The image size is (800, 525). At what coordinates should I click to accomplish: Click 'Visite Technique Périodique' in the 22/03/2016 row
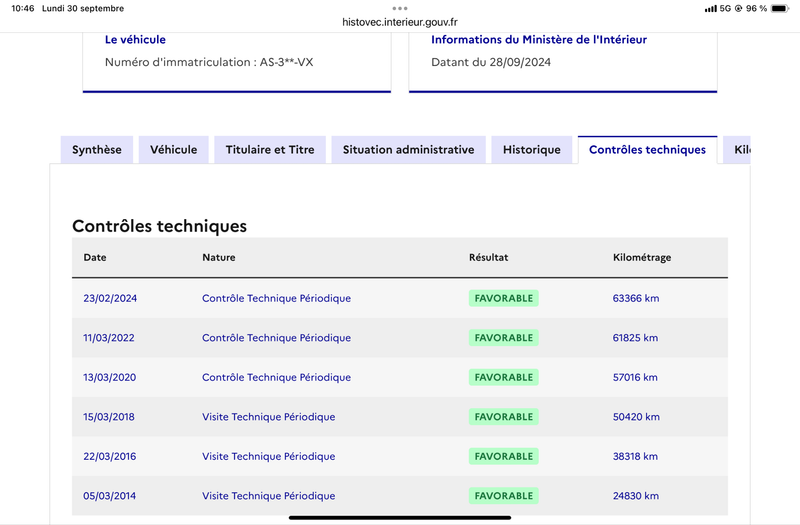pyautogui.click(x=268, y=456)
